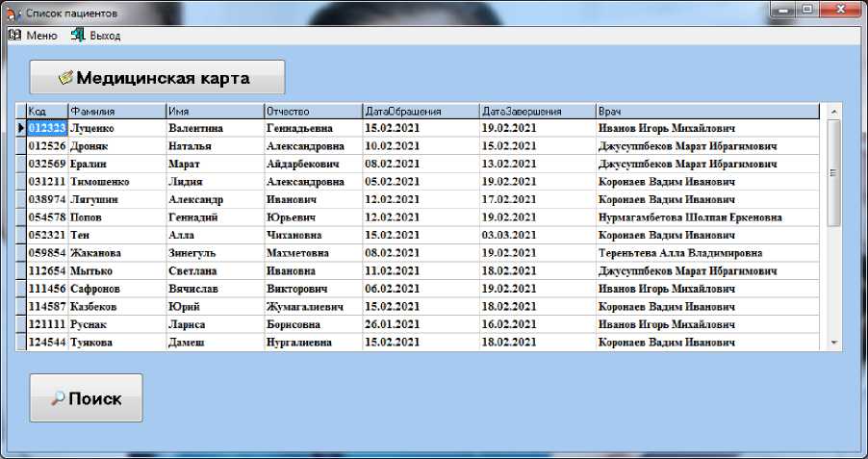Select the code cell 012526

(x=47, y=146)
